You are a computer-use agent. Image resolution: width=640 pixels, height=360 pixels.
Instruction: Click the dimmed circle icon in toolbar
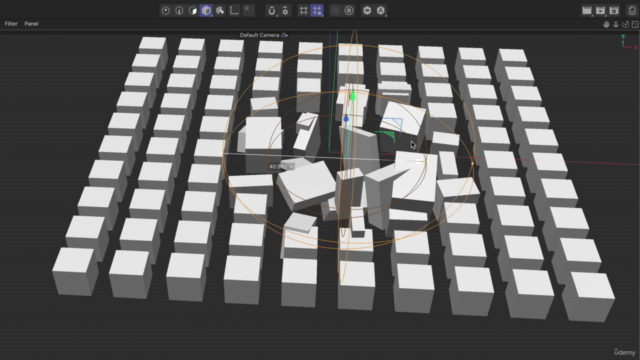tap(335, 11)
